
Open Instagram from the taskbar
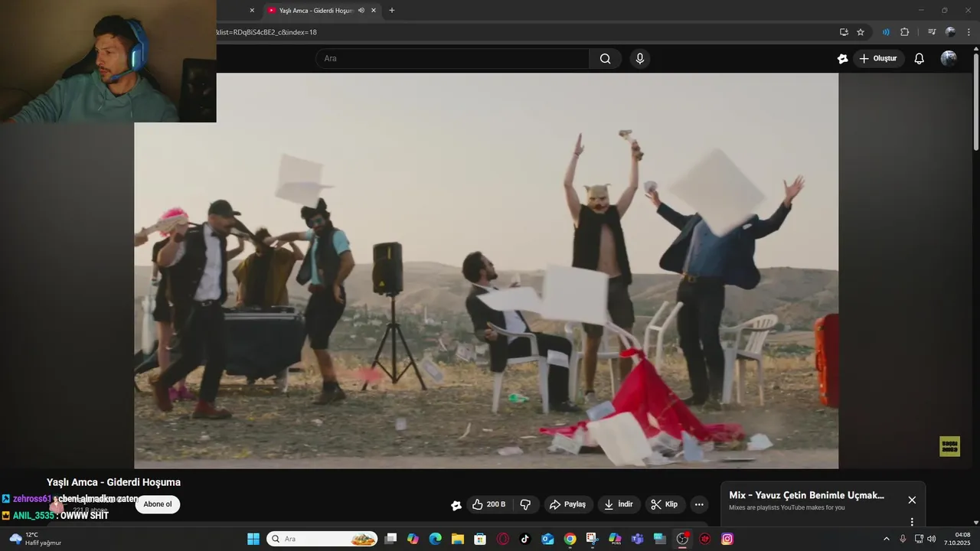[x=727, y=539]
